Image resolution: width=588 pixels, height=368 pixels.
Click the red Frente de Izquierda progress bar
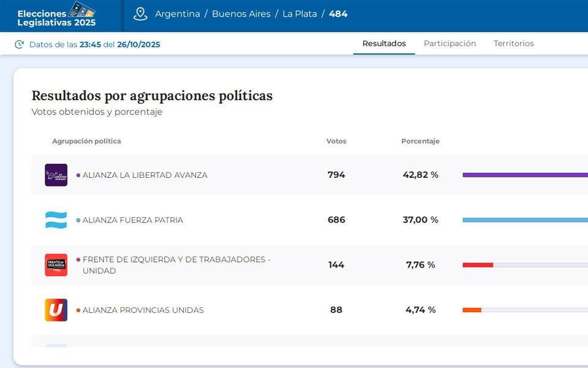pyautogui.click(x=478, y=265)
